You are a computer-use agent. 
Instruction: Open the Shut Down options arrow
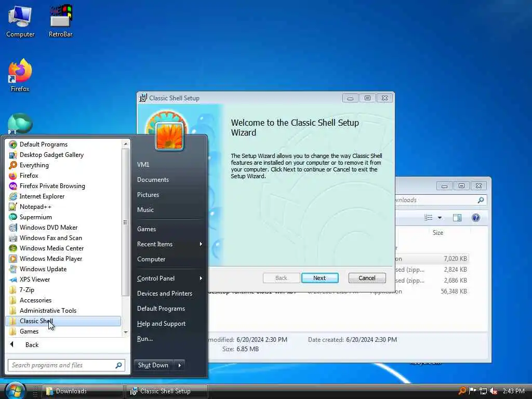click(179, 365)
